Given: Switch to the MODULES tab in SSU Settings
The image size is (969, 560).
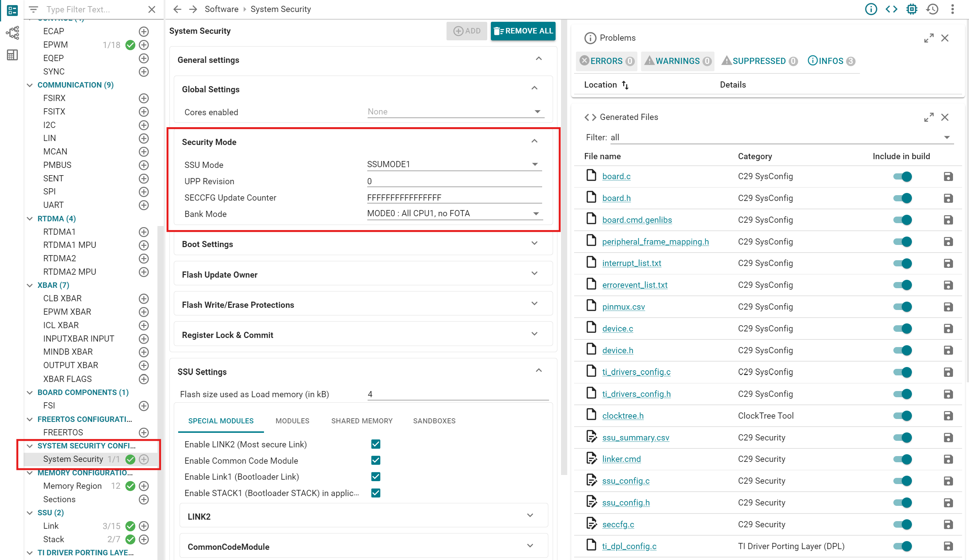Looking at the screenshot, I should tap(292, 421).
